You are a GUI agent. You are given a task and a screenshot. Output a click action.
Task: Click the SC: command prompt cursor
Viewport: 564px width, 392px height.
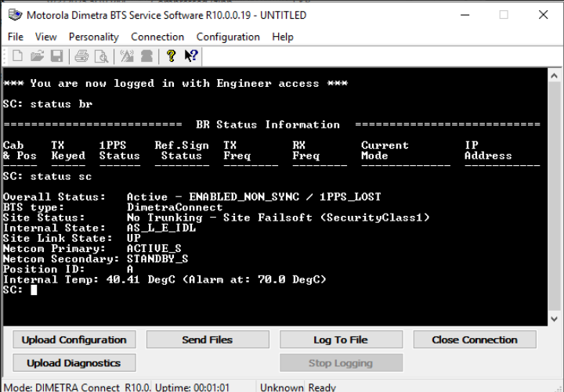click(34, 290)
